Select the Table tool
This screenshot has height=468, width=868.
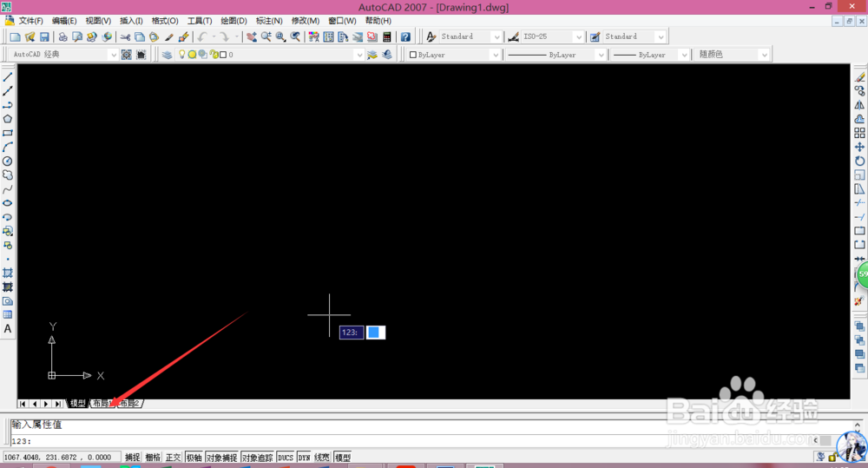click(x=8, y=315)
